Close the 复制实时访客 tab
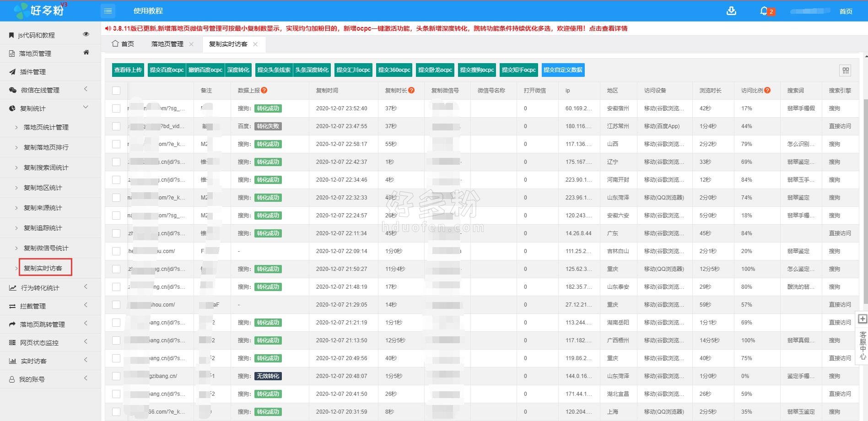The height and width of the screenshot is (421, 868). point(255,44)
